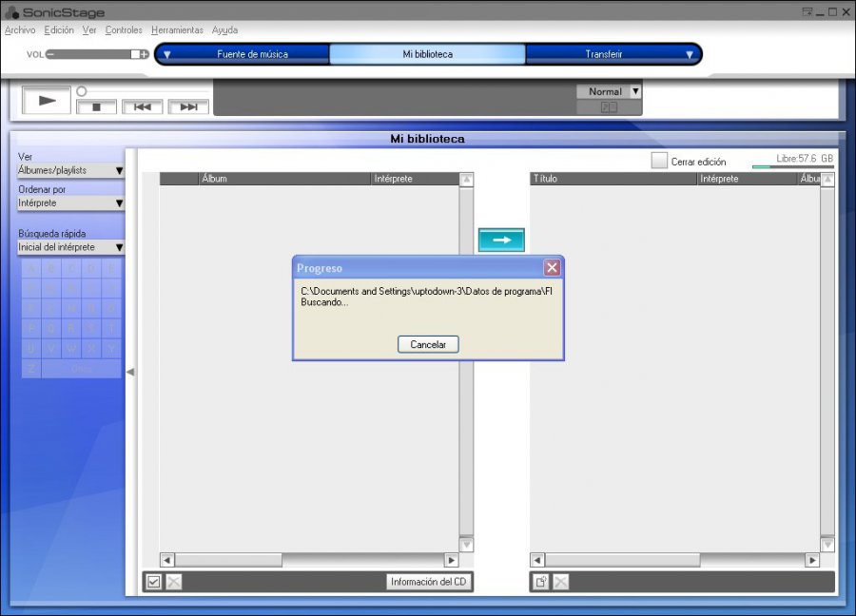Click album list scroll right arrow
The width and height of the screenshot is (856, 616).
pyautogui.click(x=452, y=560)
